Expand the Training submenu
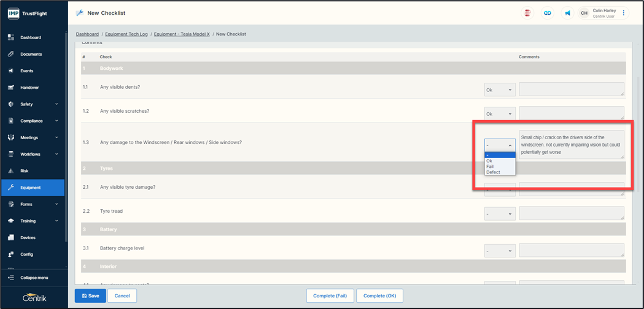 pyautogui.click(x=56, y=221)
